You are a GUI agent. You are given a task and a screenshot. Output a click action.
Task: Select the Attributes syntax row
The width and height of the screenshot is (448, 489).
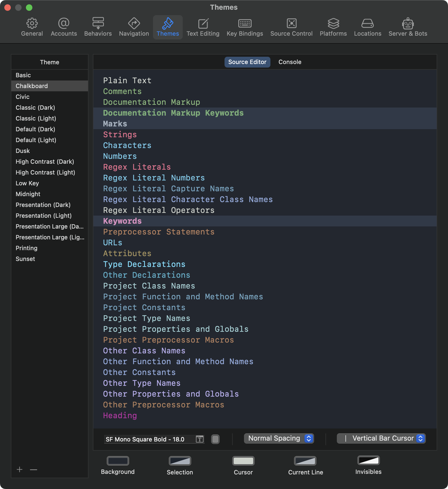[x=265, y=253]
